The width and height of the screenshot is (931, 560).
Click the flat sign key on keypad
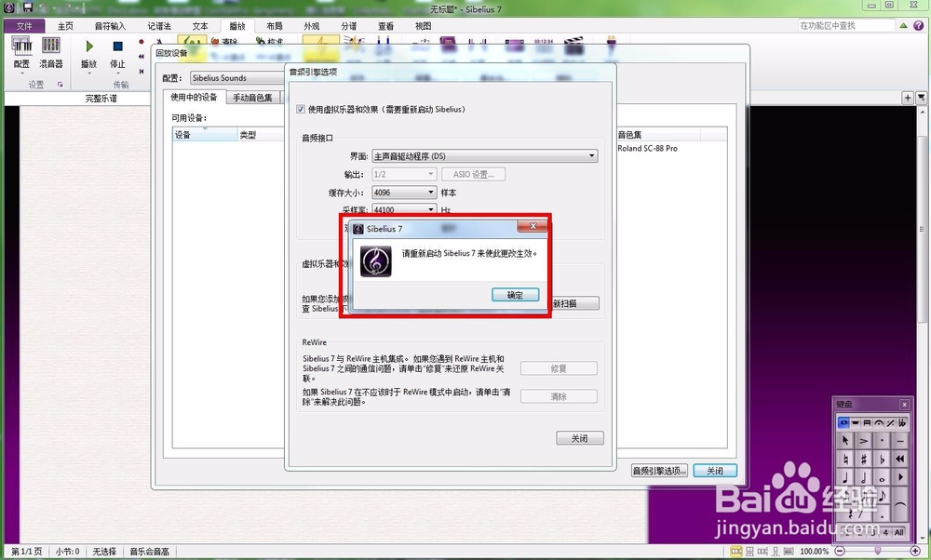(x=883, y=460)
